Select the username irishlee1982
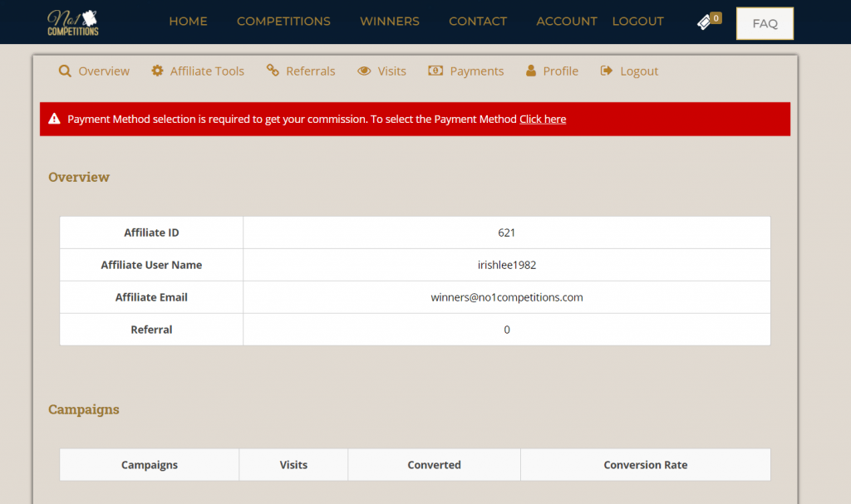 click(x=507, y=265)
